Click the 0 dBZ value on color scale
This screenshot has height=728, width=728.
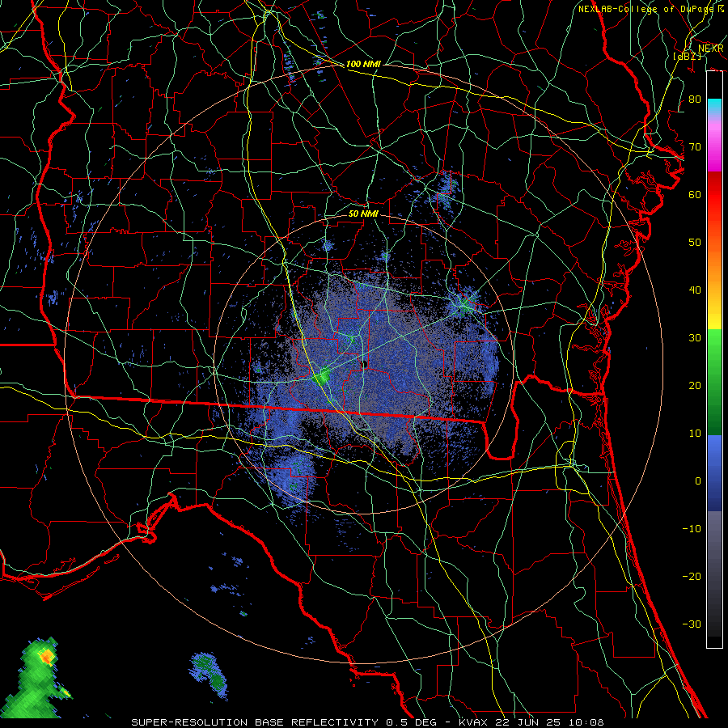(697, 481)
